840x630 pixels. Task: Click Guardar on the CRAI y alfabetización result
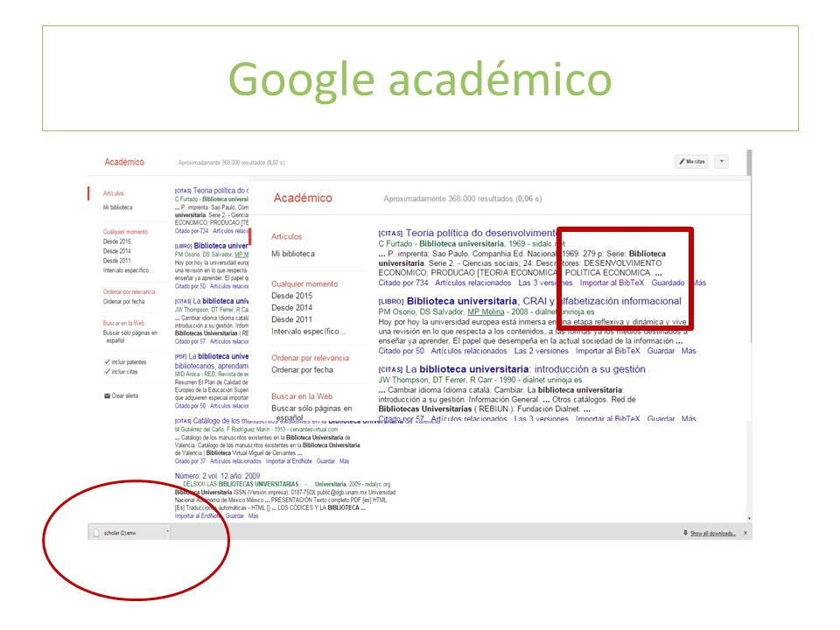(x=661, y=351)
